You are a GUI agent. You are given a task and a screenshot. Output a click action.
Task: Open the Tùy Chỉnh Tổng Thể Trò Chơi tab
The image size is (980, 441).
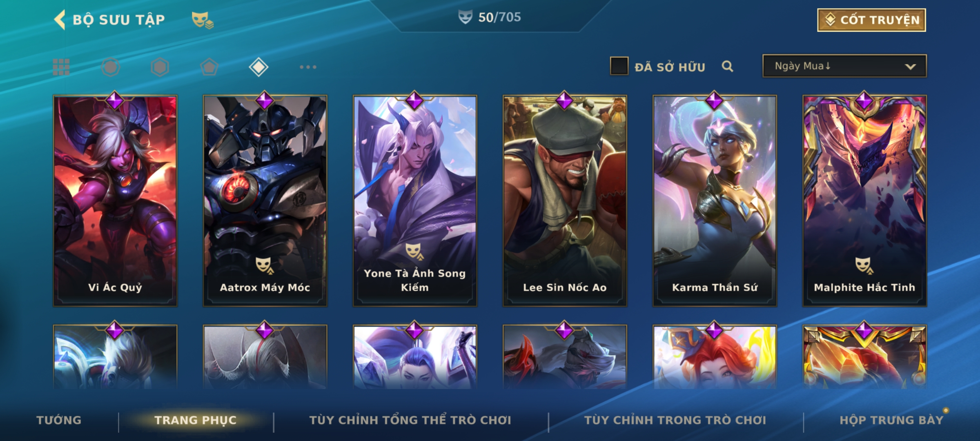pos(410,420)
